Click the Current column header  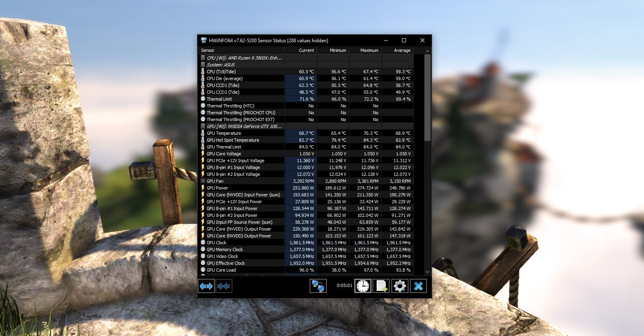pos(301,50)
